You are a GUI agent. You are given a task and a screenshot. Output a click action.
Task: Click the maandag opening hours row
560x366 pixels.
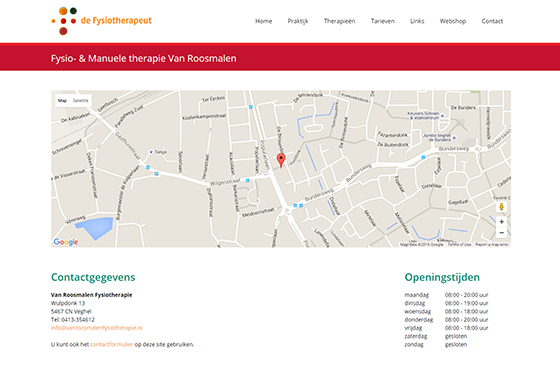tap(446, 295)
